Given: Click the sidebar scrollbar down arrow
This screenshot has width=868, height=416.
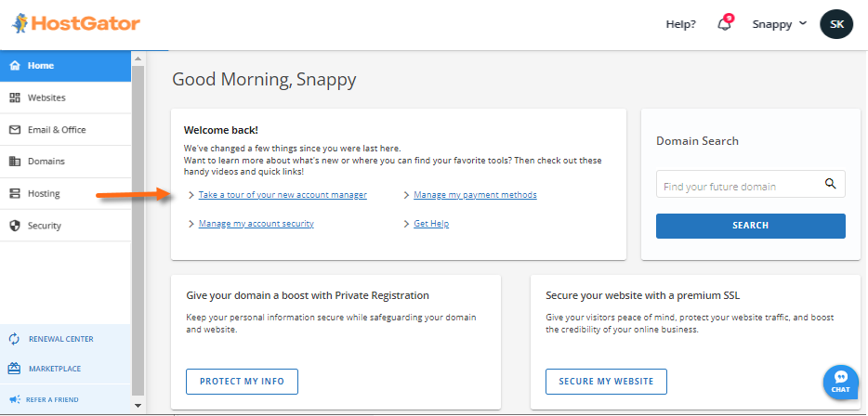Looking at the screenshot, I should [138, 406].
